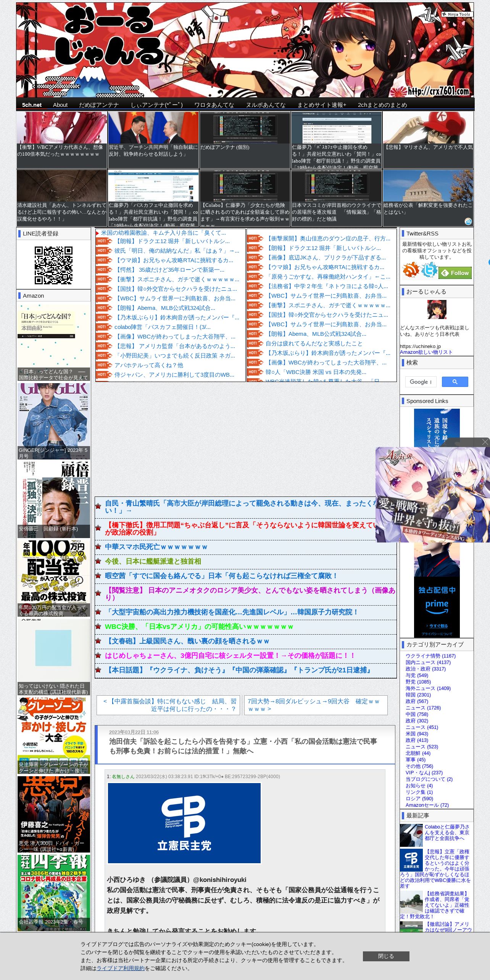Screen dimensions: 490x980
Task: Open the 年間100万円の配当金 book cover
Action: tap(53, 578)
